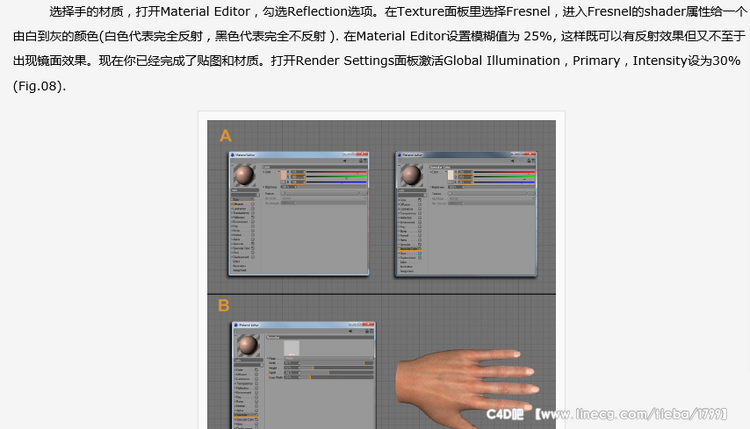The width and height of the screenshot is (750, 429).
Task: Select the highlighted Color channel in left panel A editor
Action: point(240,201)
